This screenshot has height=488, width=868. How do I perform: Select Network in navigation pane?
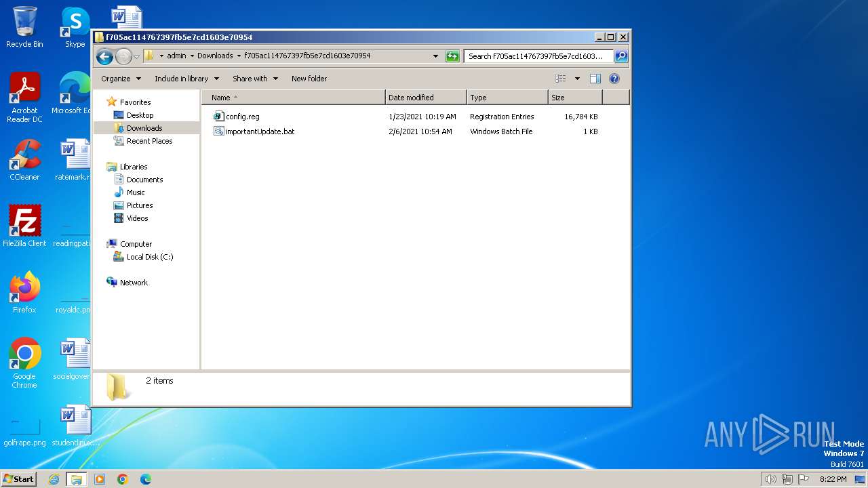pyautogui.click(x=134, y=283)
